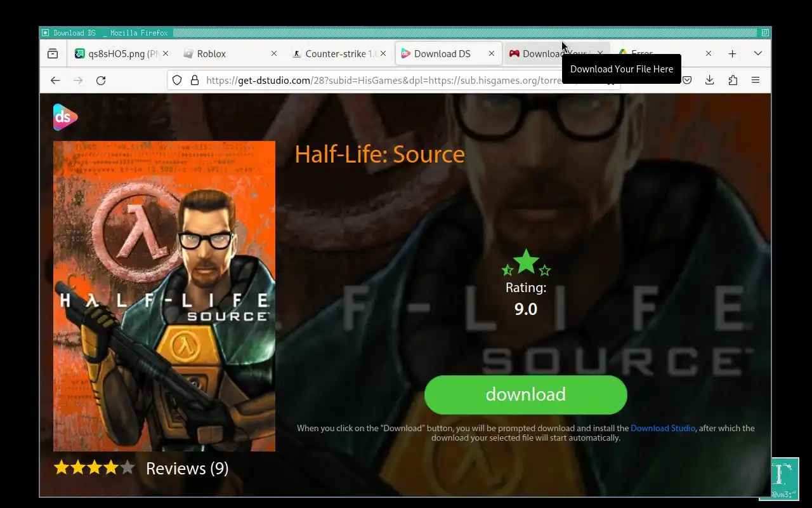The image size is (812, 508).
Task: Close the Error tab
Action: click(709, 54)
